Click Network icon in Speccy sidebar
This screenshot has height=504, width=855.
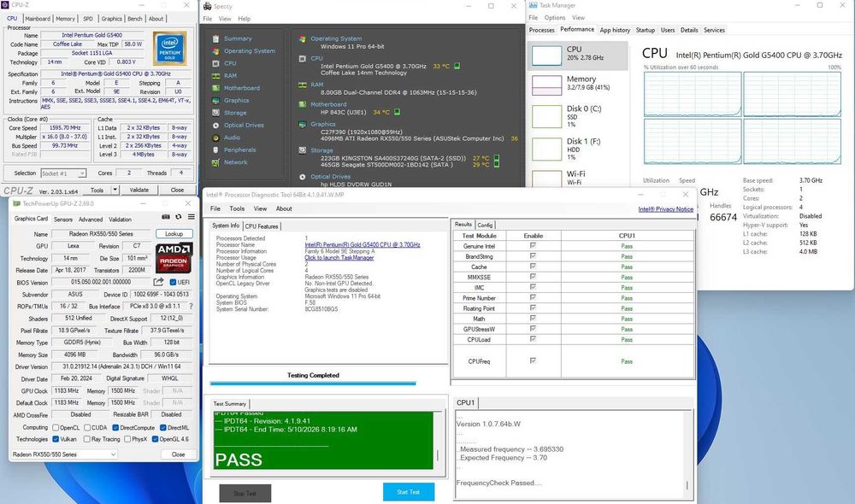(x=216, y=162)
